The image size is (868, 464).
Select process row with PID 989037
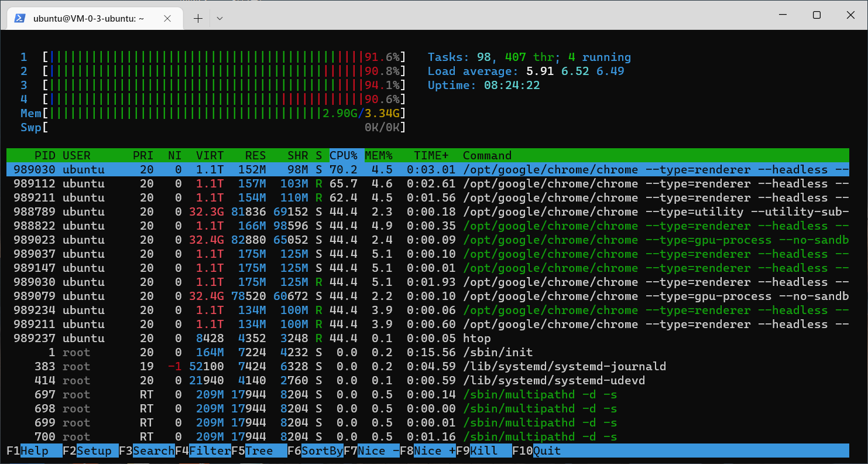coord(428,254)
